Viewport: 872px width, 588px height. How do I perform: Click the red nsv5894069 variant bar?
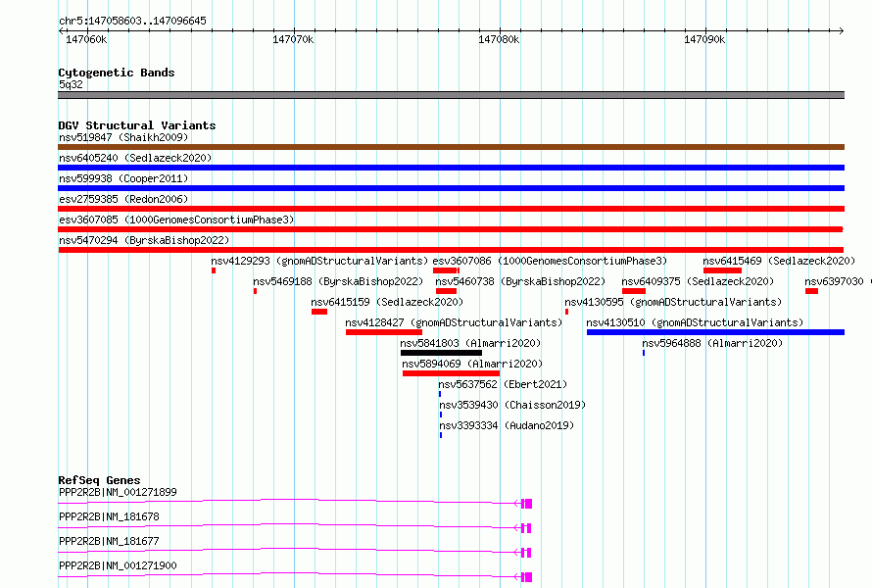pyautogui.click(x=451, y=373)
